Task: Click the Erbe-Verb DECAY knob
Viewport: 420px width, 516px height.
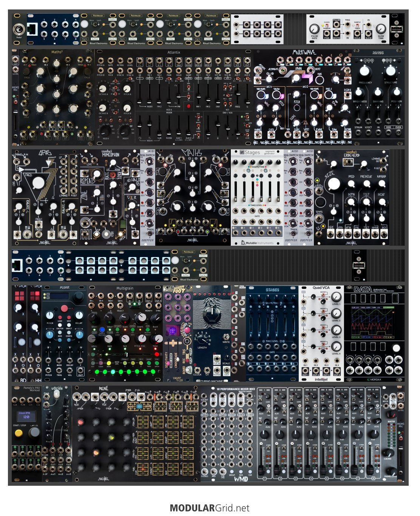Action: [381, 202]
